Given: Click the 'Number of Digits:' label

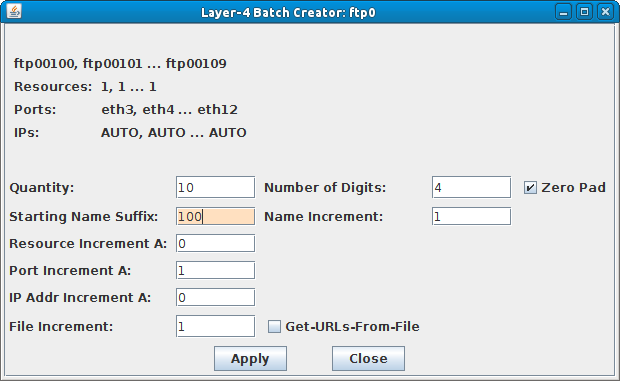Looking at the screenshot, I should (325, 188).
